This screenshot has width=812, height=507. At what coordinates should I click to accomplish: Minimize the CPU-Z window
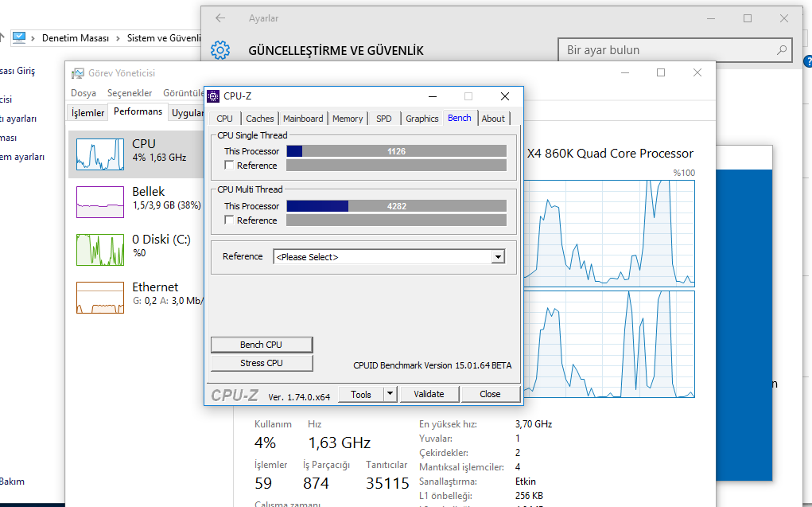click(433, 96)
